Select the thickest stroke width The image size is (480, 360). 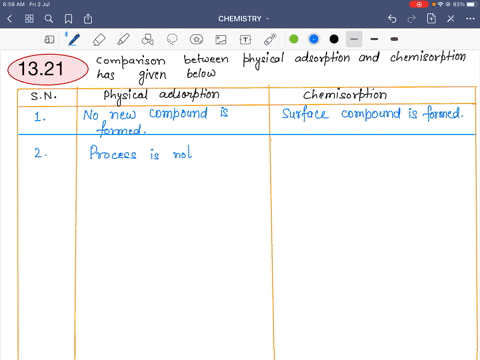(394, 39)
